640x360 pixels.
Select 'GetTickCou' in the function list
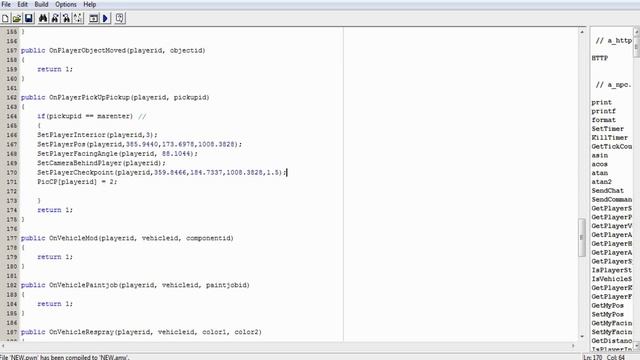[x=612, y=147]
